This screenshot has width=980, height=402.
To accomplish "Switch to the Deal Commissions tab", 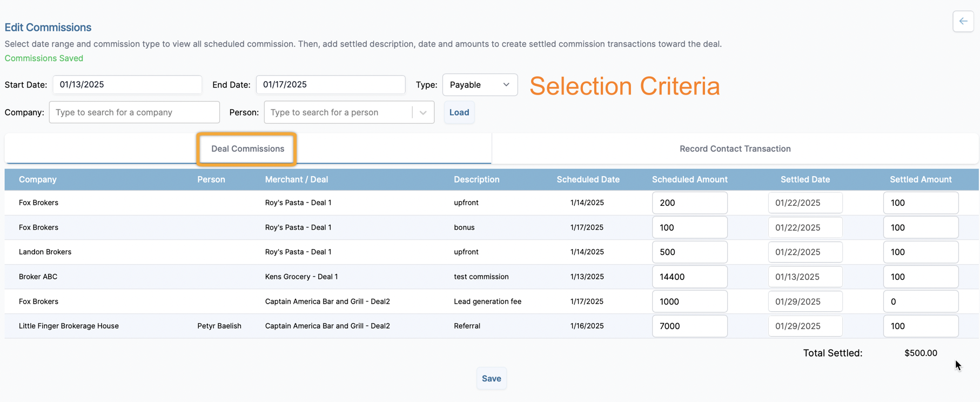I will tap(247, 149).
